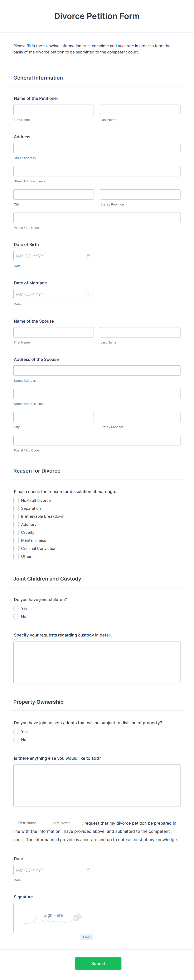Image resolution: width=194 pixels, height=980 pixels.
Task: Clear the signature field
Action: point(87,937)
